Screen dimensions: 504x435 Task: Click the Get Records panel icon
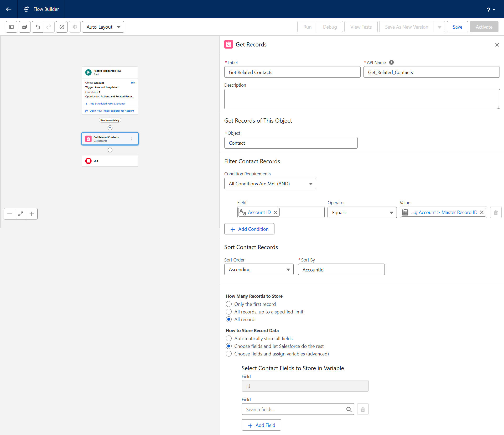(228, 44)
